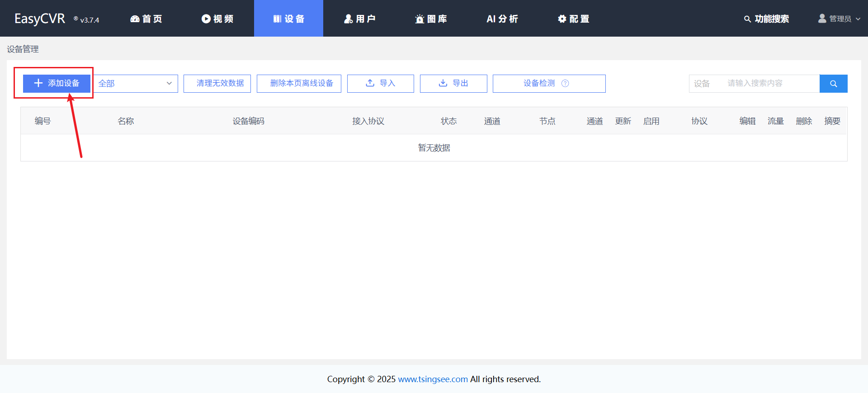Open the 首页 dashboard tab
This screenshot has width=868, height=393.
[146, 19]
